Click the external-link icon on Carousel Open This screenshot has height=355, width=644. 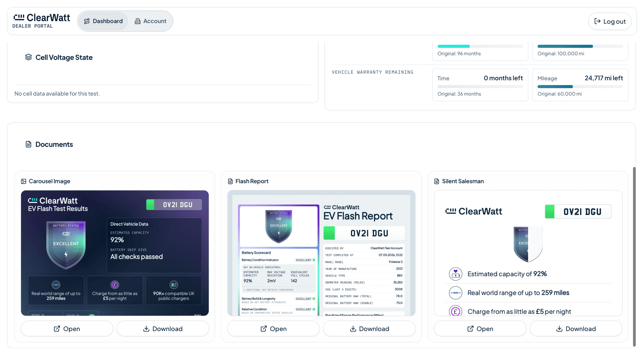click(57, 329)
